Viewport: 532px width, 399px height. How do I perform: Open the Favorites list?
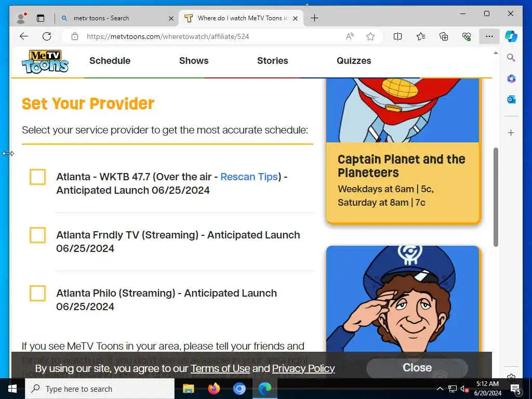coord(421,36)
